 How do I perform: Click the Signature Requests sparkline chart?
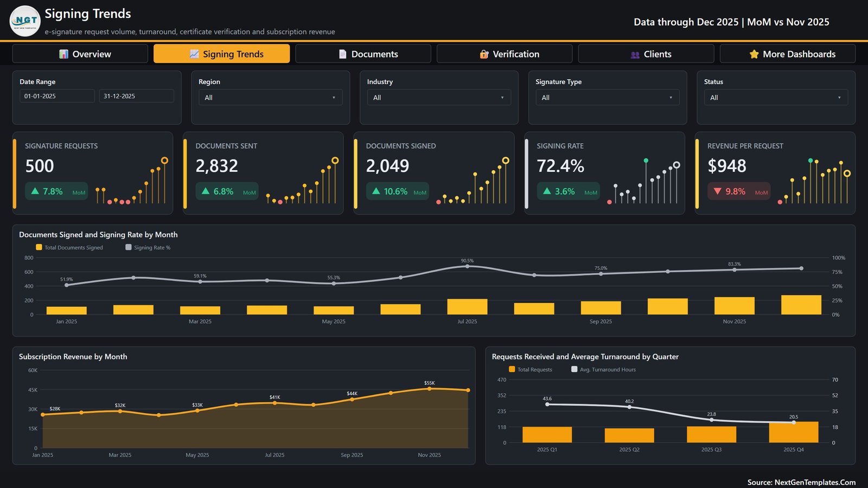pyautogui.click(x=131, y=181)
